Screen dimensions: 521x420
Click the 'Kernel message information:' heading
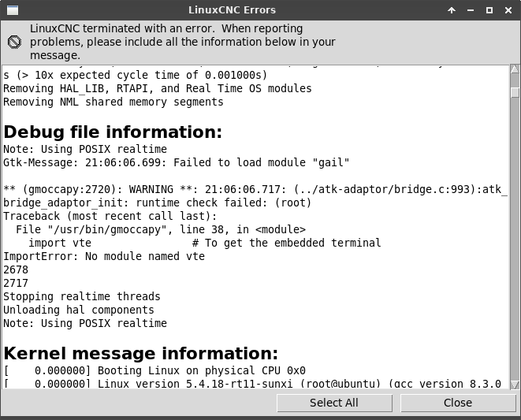(x=141, y=353)
